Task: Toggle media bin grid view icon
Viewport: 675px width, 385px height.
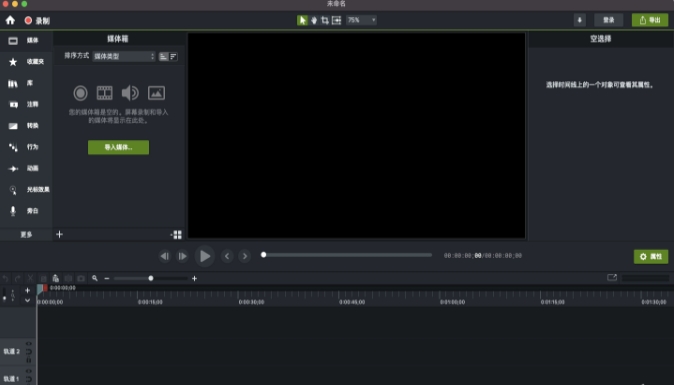Action: [x=176, y=234]
